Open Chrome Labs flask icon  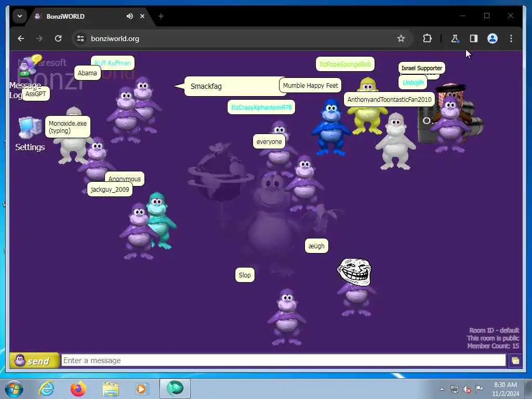[455, 38]
